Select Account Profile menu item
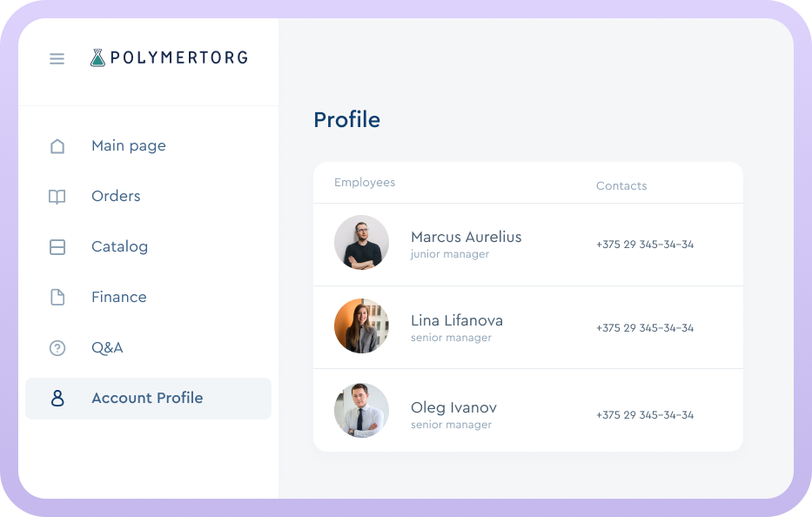This screenshot has height=517, width=812. point(147,399)
